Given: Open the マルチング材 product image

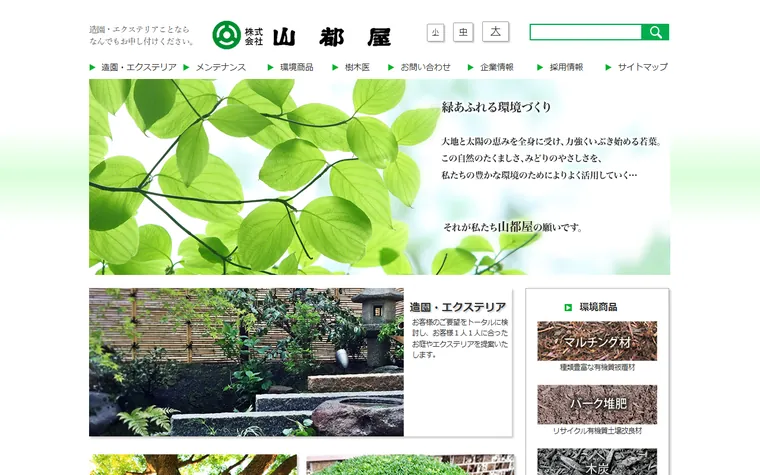Looking at the screenshot, I should [597, 341].
